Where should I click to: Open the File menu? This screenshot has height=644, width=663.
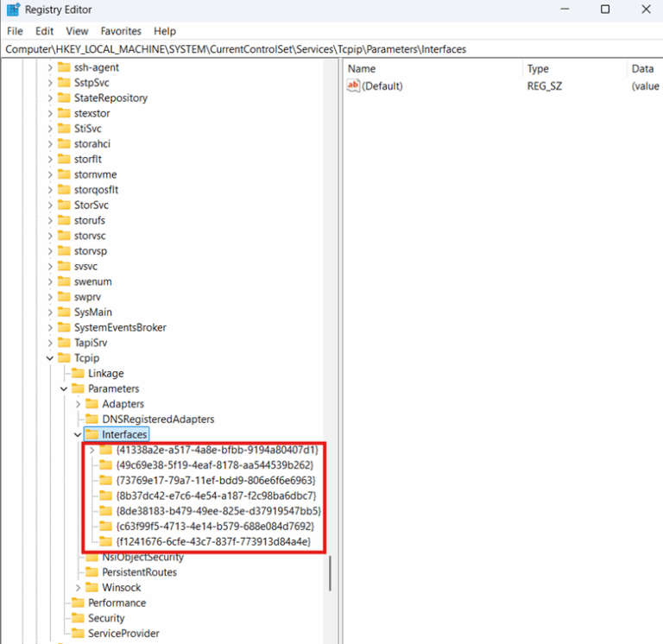pos(15,31)
